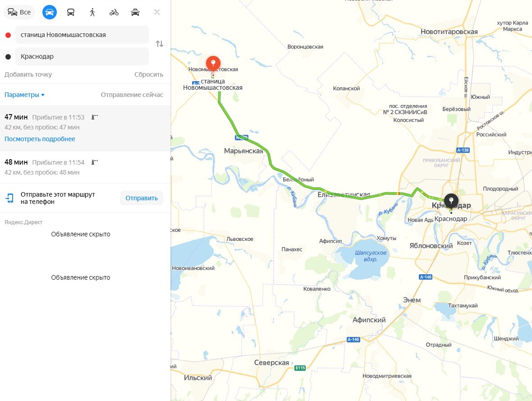Click the 'Северская' map label

point(271,363)
